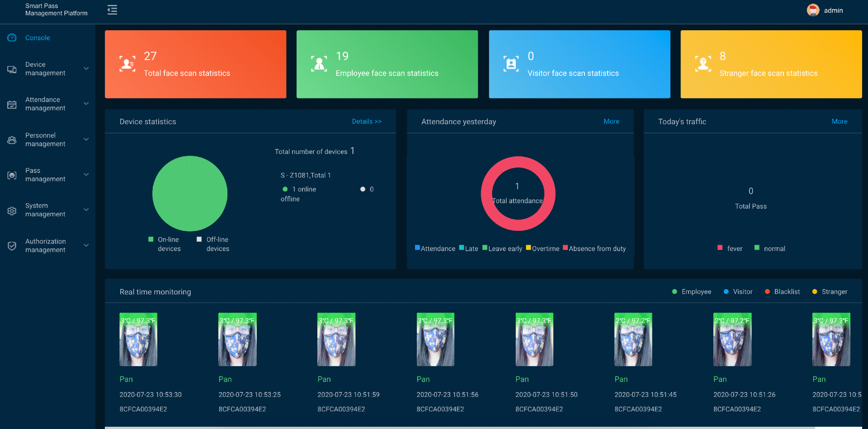Expand the Attendance management chevron
The image size is (868, 429).
(x=86, y=104)
